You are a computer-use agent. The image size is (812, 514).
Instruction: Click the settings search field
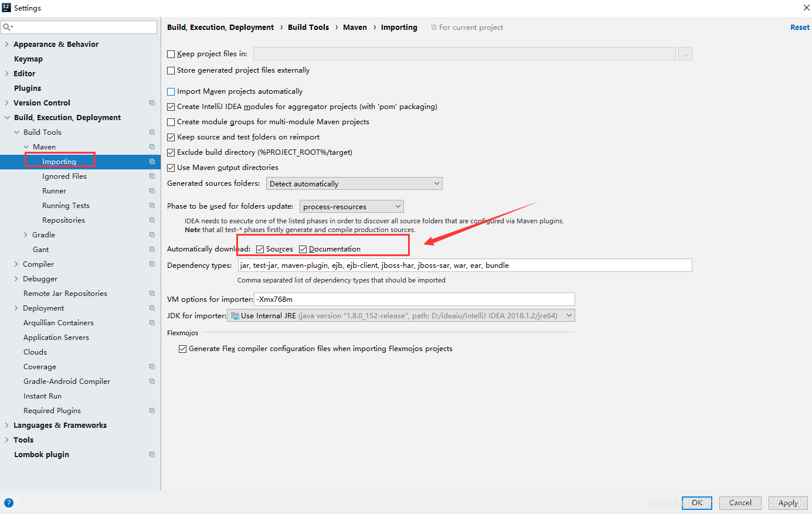79,27
